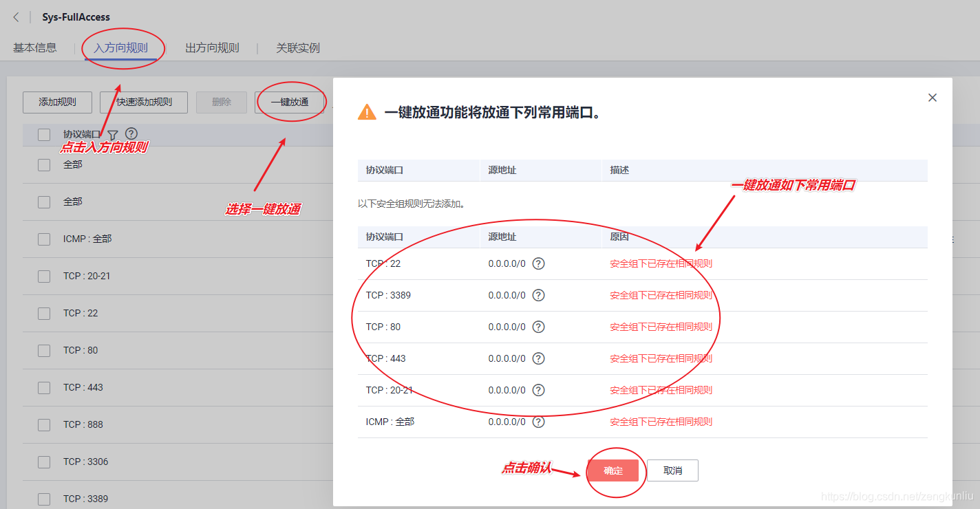Check the first 全部 rule row
Image resolution: width=980 pixels, height=509 pixels.
pyautogui.click(x=44, y=165)
